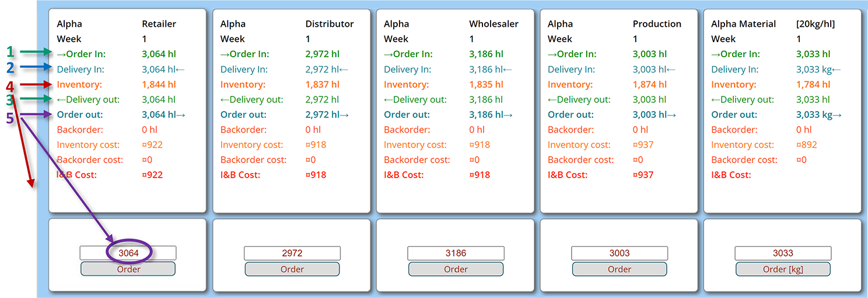Viewport: 868px width, 298px height.
Task: Select the Distributor order field showing 2972
Action: click(292, 253)
